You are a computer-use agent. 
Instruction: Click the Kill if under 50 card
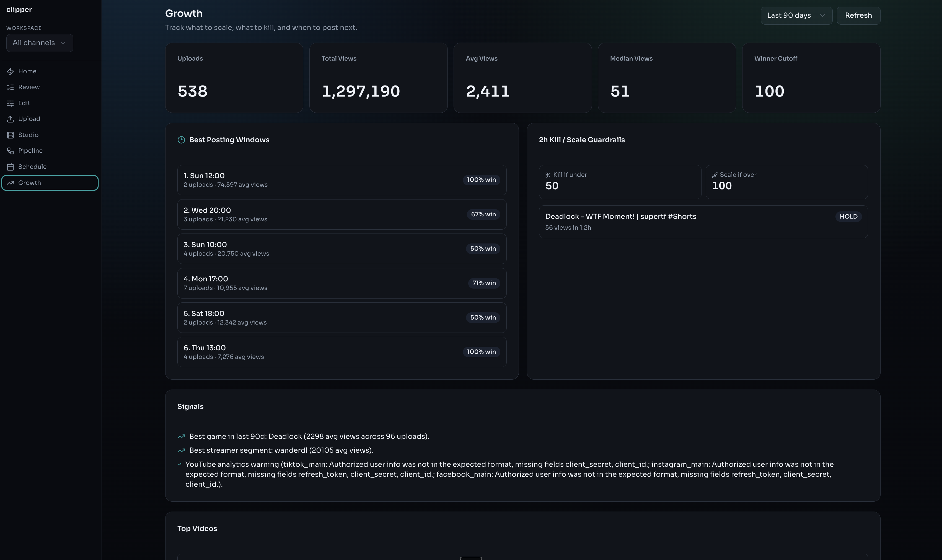[620, 182]
